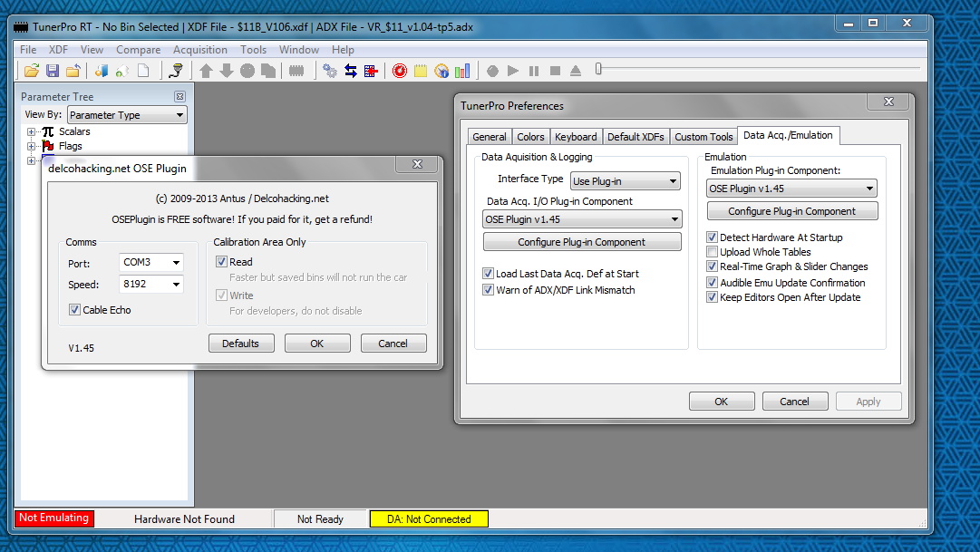Viewport: 980px width, 552px height.
Task: Click the gray up arrow toolbar icon
Action: pyautogui.click(x=207, y=71)
